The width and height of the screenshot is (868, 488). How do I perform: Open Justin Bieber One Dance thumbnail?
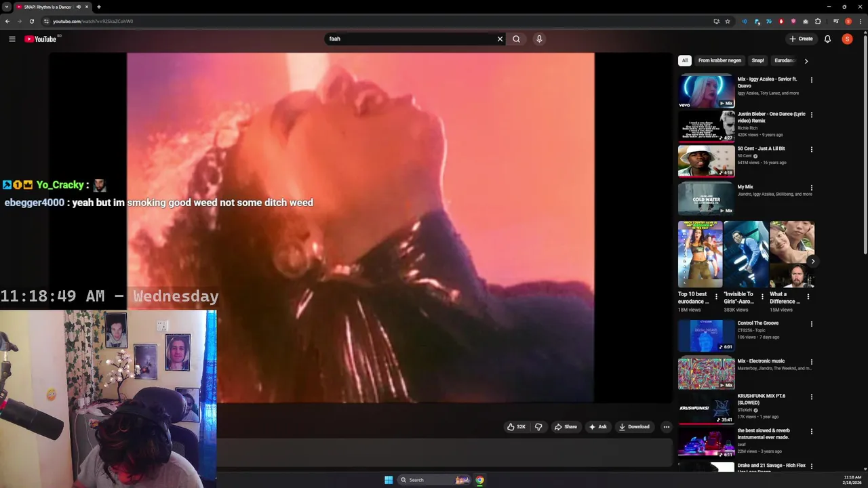pos(706,125)
